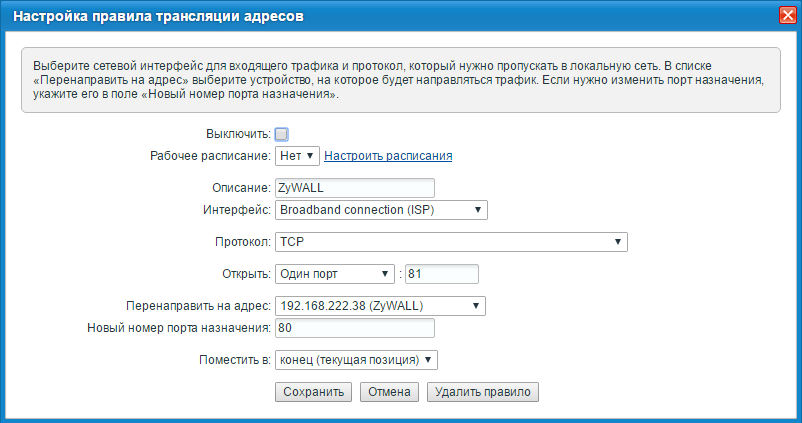Expand the Открыть dropdown set to Один порт

coord(334,274)
